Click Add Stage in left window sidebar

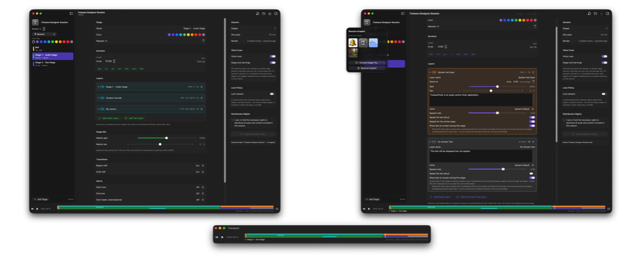[41, 200]
